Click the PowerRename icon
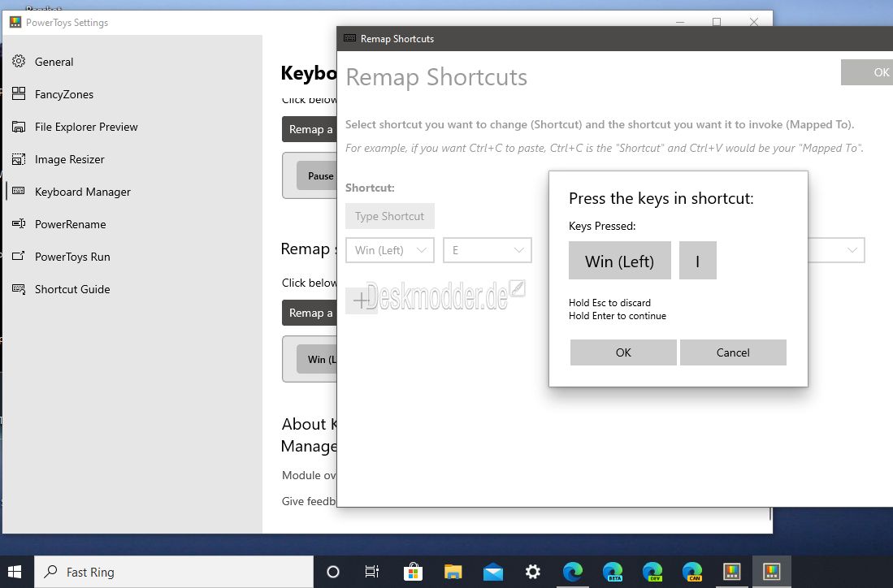This screenshot has width=893, height=588. [19, 223]
